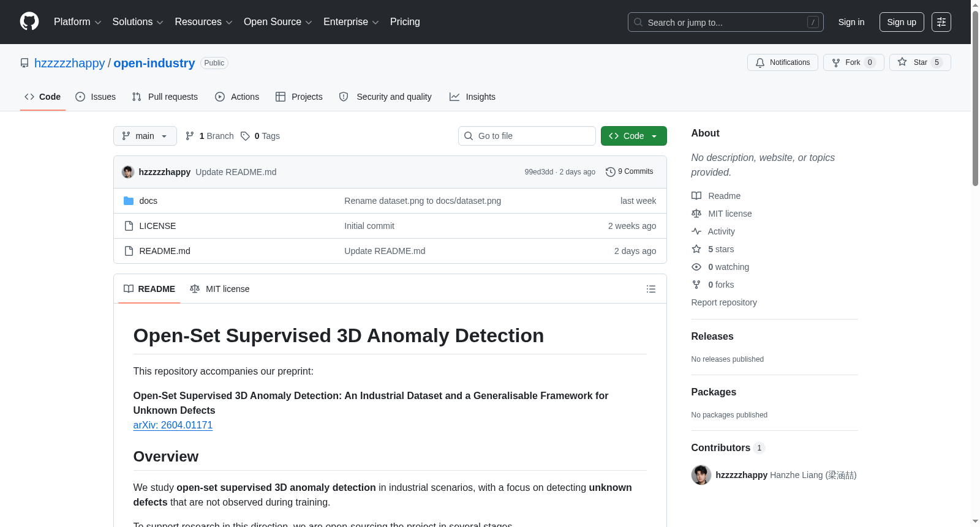Open the README.md file

point(165,251)
